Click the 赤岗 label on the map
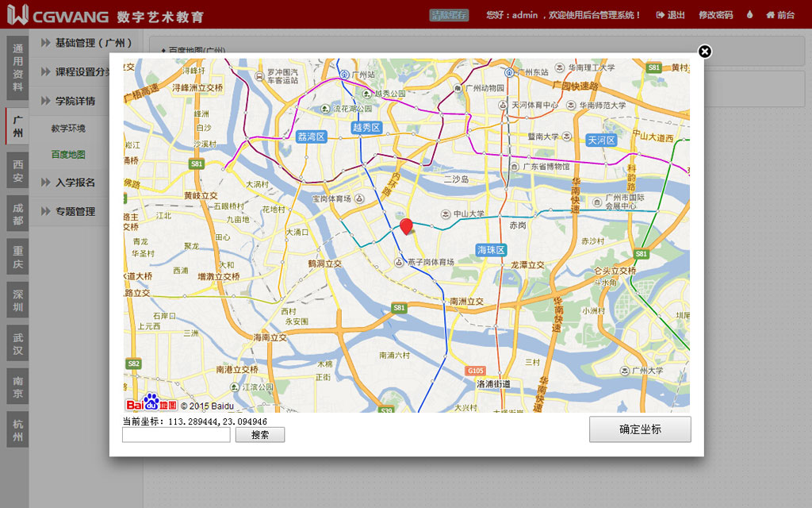The height and width of the screenshot is (508, 812). click(x=518, y=225)
